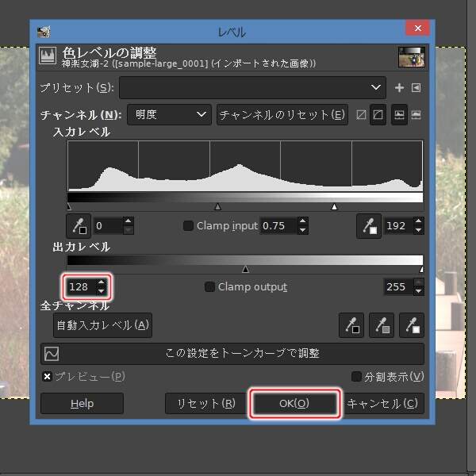Confirm with the OK(O) button
This screenshot has height=476, width=476.
point(294,404)
